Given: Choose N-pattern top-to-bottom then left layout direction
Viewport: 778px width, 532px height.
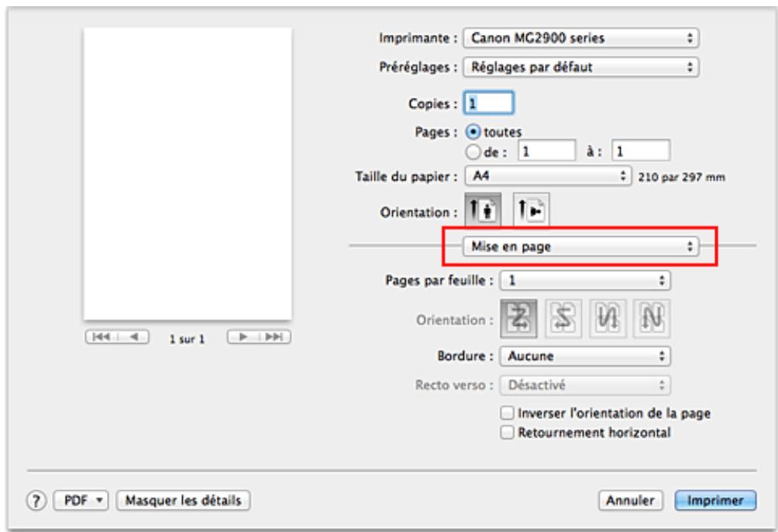Looking at the screenshot, I should click(x=652, y=318).
